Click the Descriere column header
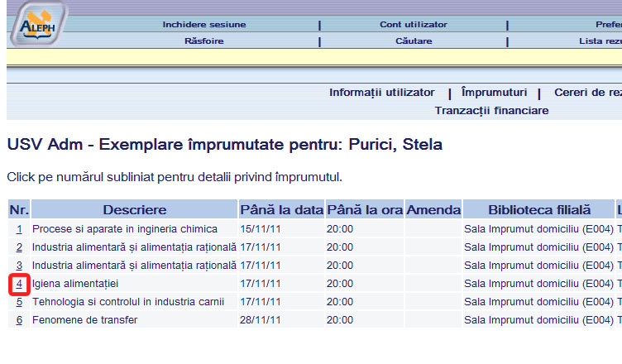622x364 pixels. 134,210
